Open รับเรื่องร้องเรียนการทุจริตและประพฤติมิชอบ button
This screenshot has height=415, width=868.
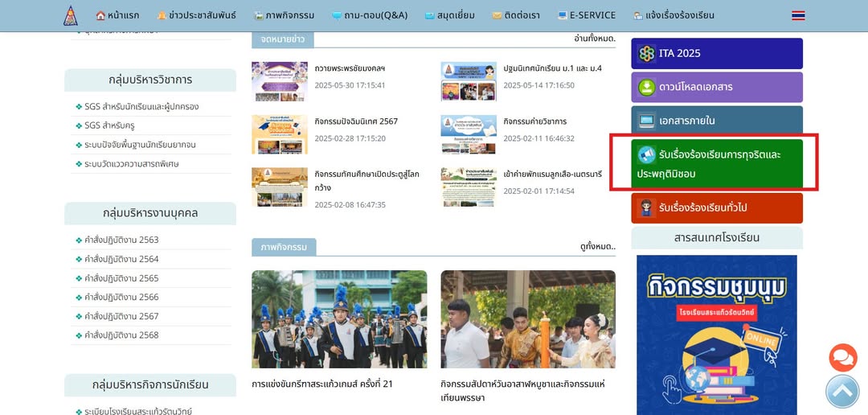tap(717, 163)
